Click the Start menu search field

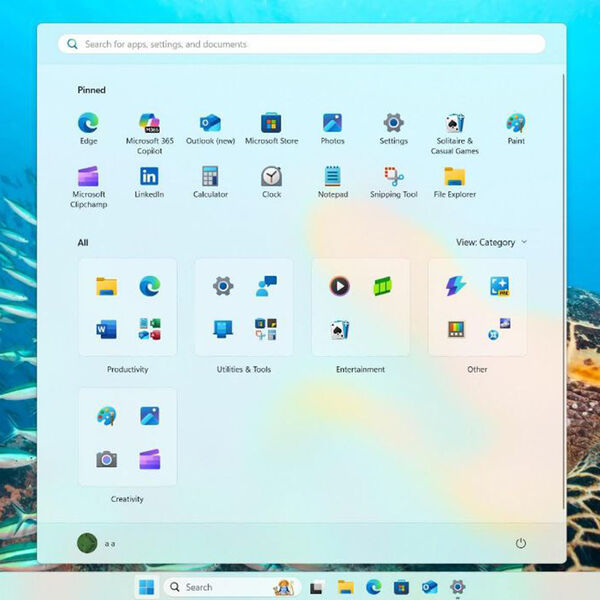(x=300, y=44)
